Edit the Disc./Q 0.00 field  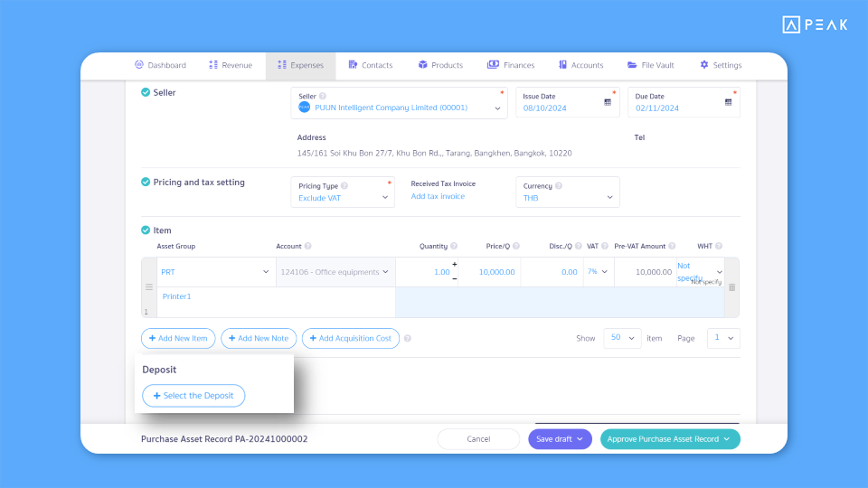point(552,272)
